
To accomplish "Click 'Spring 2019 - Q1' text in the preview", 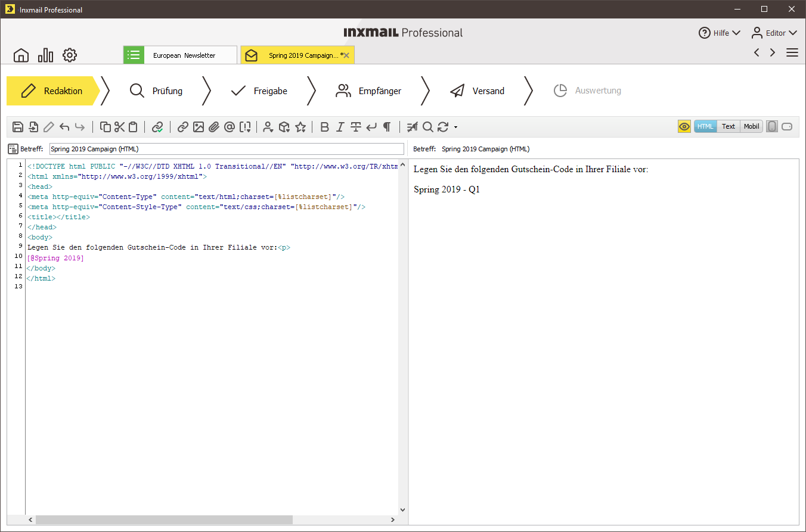I will click(447, 189).
